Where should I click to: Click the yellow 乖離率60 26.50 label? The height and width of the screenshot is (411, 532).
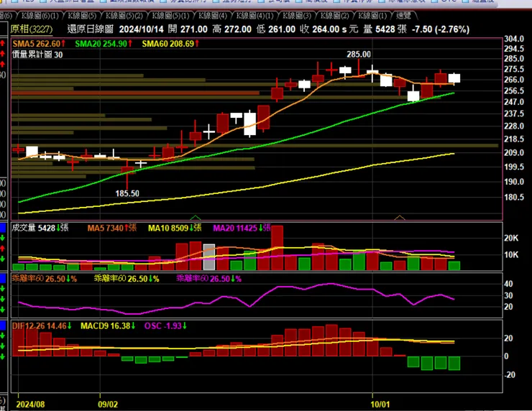coord(127,278)
